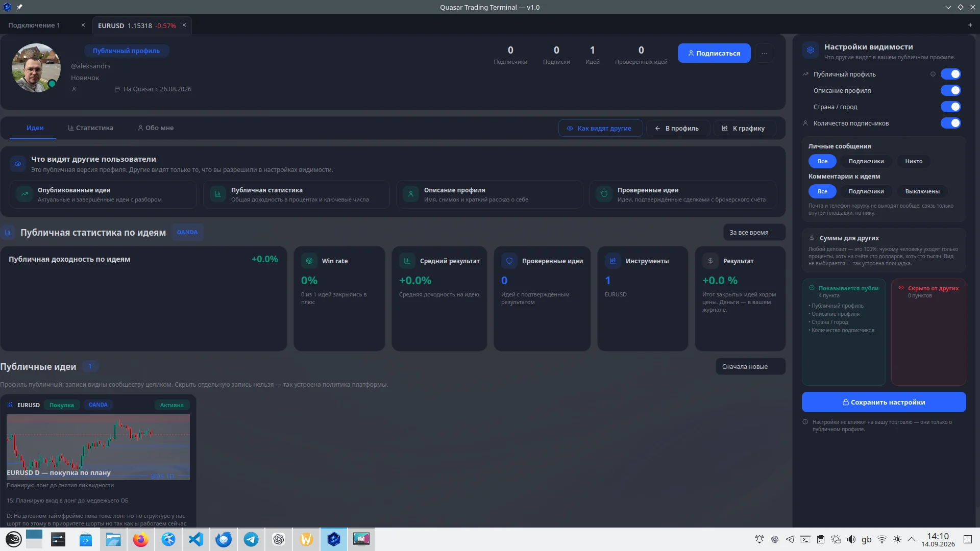Image resolution: width=980 pixels, height=551 pixels.
Task: Open the openSUSE application launcher
Action: [x=13, y=539]
